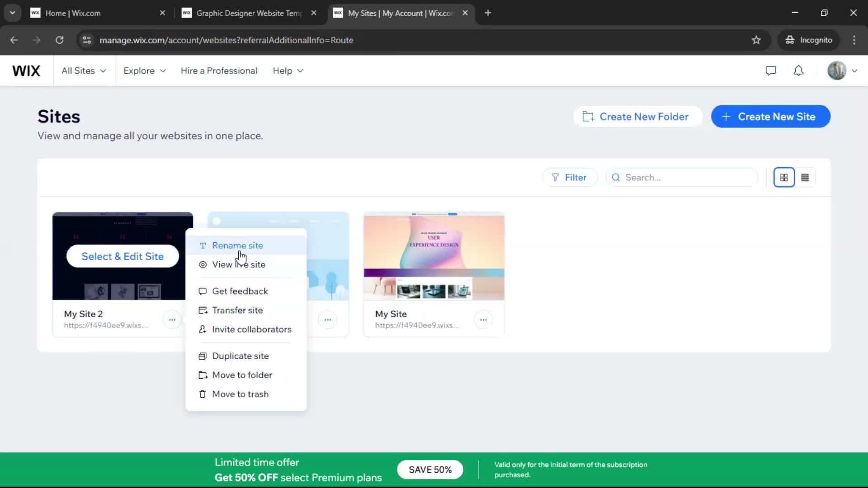The width and height of the screenshot is (868, 488).
Task: Go back in browser
Action: point(14,40)
